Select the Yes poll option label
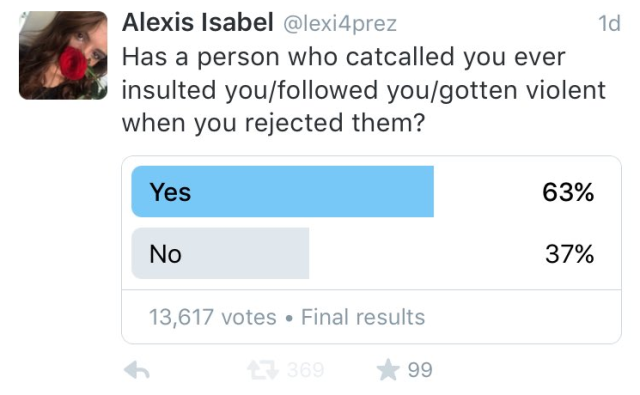Viewport: 640px width, 395px height. point(170,192)
